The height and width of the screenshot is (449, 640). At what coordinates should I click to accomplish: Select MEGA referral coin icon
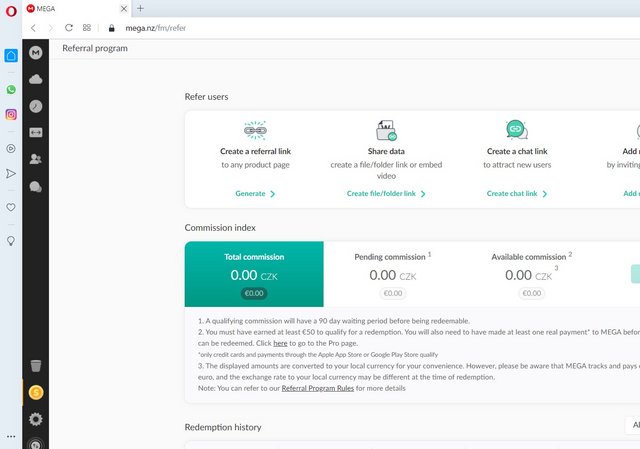[x=36, y=393]
